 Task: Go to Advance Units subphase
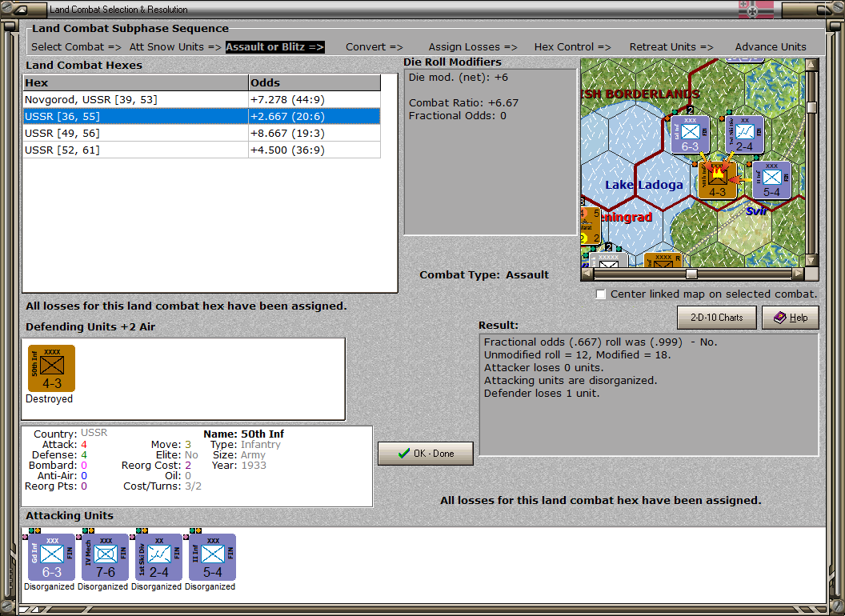click(771, 47)
